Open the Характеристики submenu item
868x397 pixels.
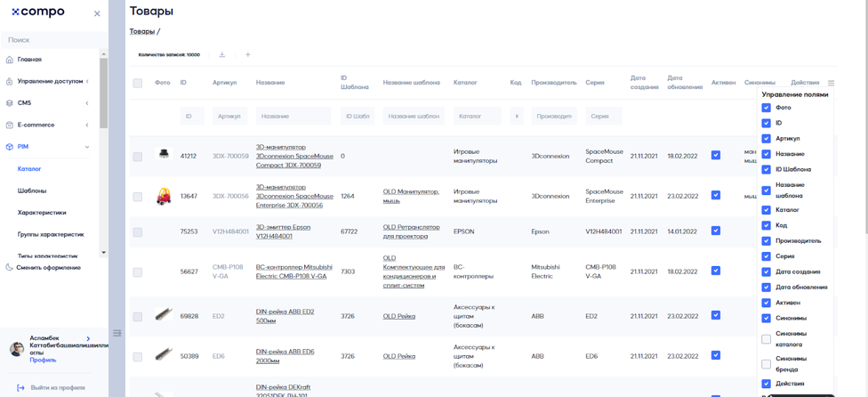pyautogui.click(x=42, y=213)
